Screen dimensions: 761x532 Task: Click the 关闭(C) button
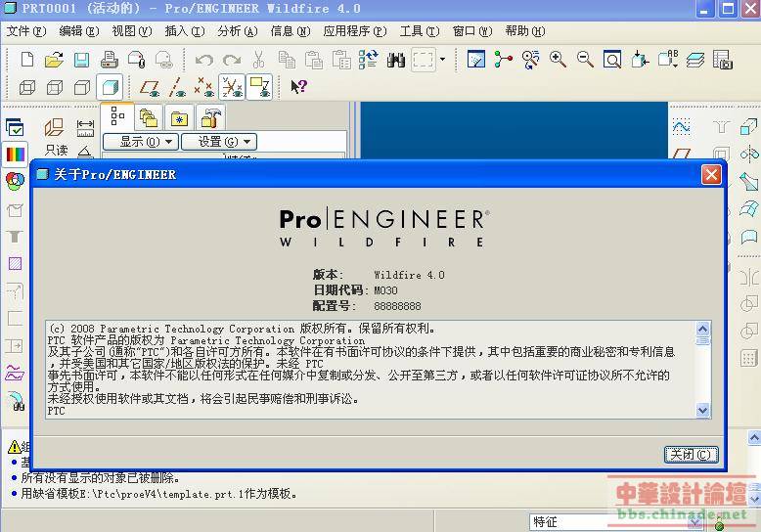pyautogui.click(x=691, y=455)
